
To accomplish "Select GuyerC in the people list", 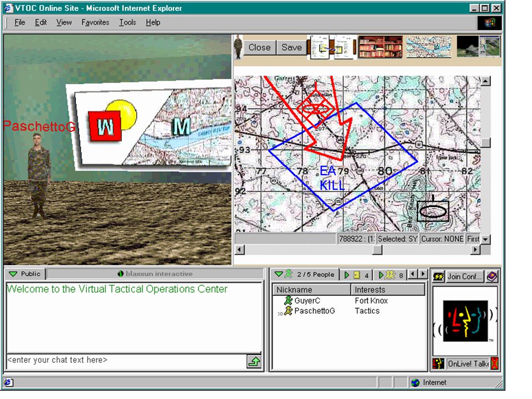I will tap(307, 300).
